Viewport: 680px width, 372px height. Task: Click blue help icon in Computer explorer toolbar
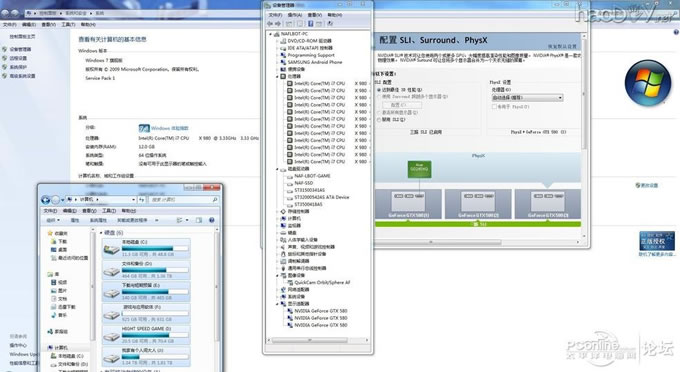(x=212, y=220)
